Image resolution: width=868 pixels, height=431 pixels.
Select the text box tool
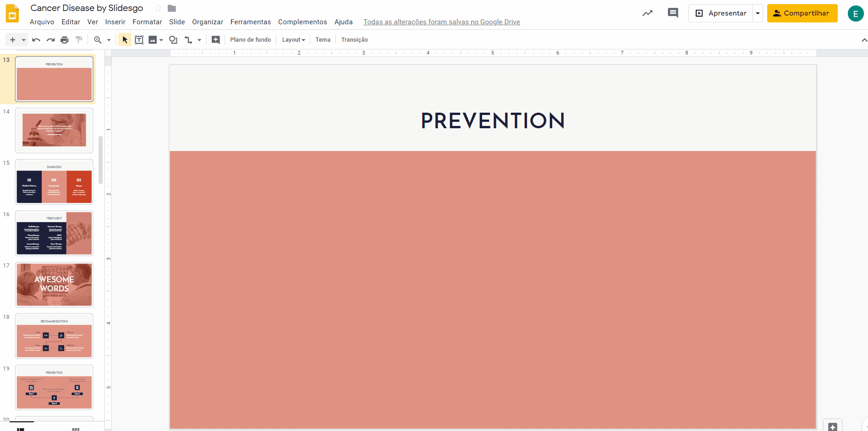[139, 40]
